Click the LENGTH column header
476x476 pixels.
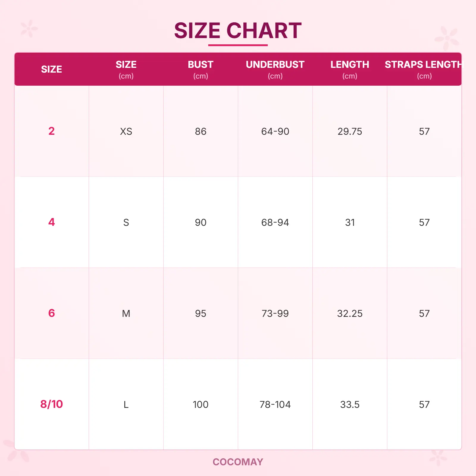[350, 65]
